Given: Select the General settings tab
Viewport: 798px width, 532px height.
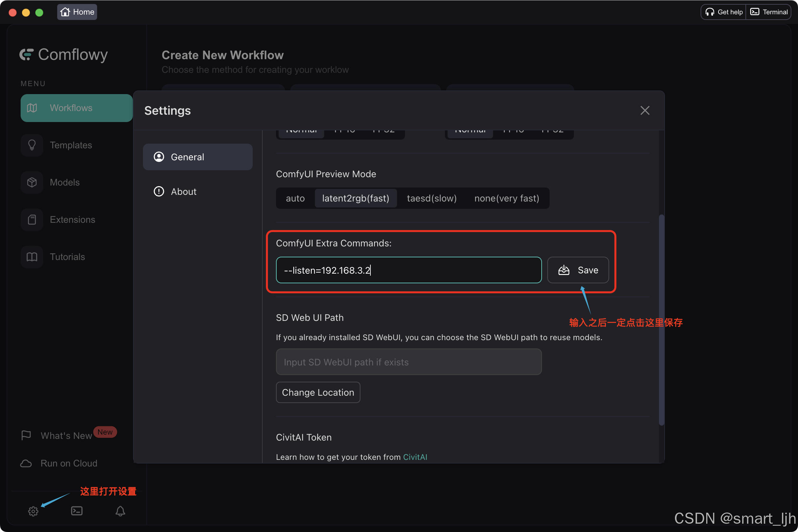Looking at the screenshot, I should click(198, 157).
